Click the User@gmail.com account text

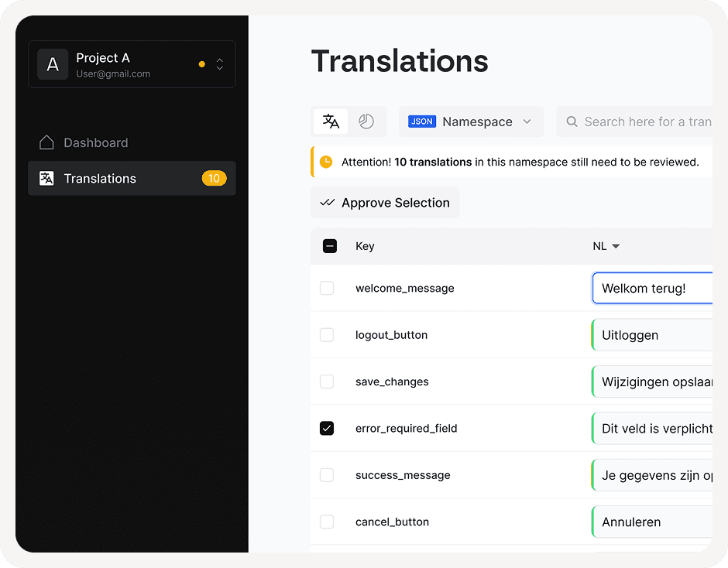point(113,74)
